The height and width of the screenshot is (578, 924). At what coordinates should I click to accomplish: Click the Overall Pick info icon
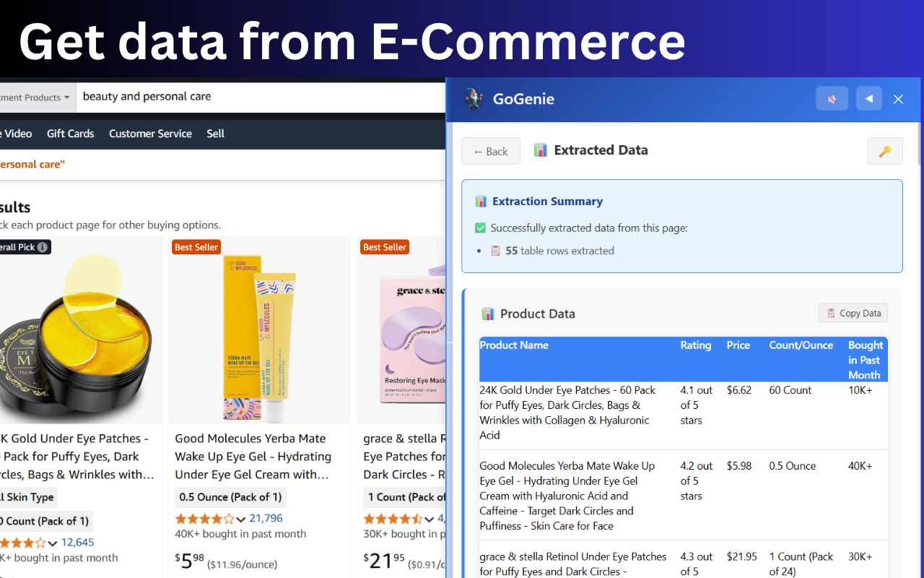(43, 247)
